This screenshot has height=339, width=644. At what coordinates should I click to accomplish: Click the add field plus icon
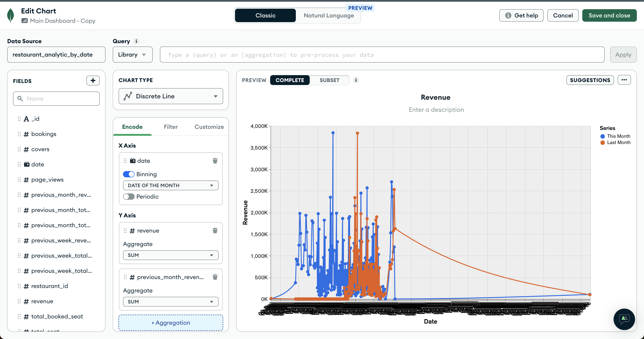point(93,81)
